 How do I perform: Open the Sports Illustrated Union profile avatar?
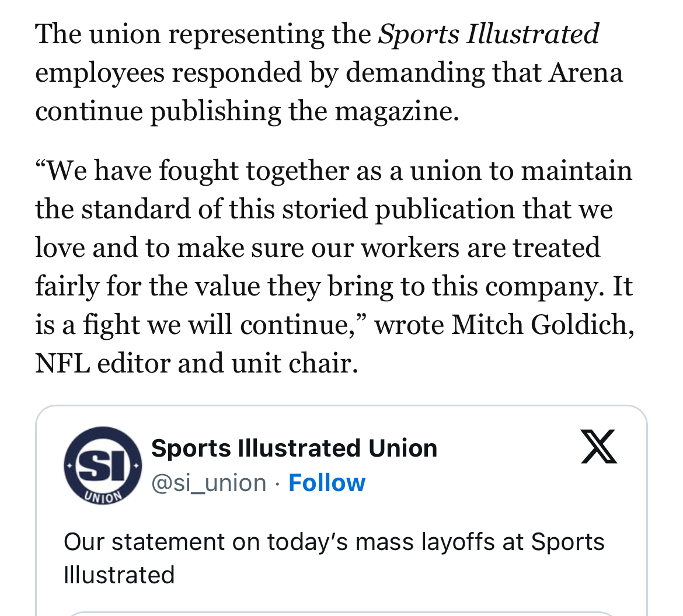(x=102, y=465)
